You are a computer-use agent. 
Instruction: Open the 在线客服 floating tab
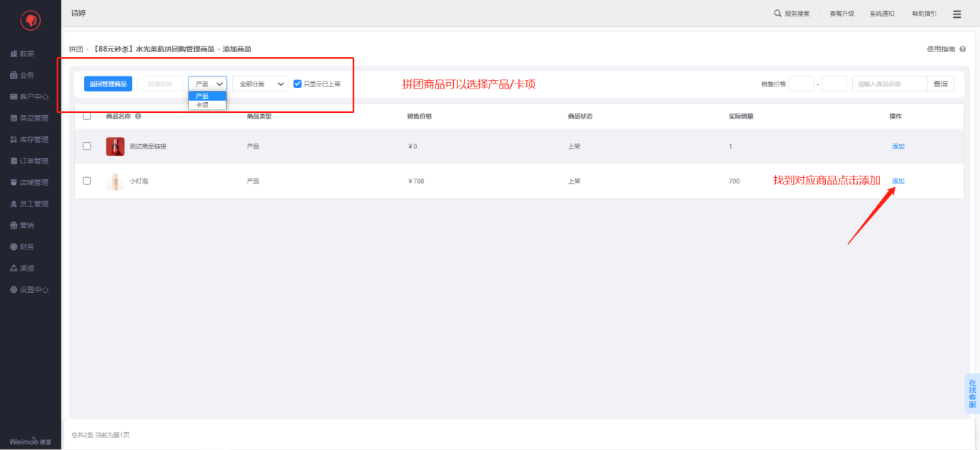971,394
